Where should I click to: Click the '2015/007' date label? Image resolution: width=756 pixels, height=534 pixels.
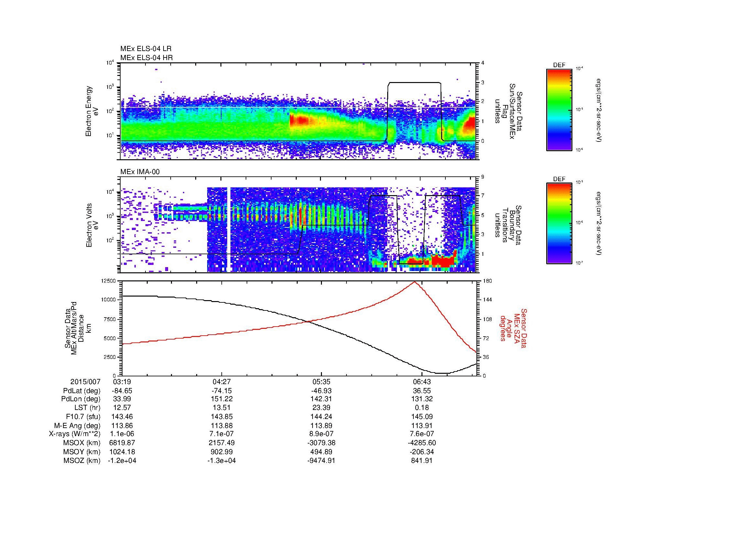(85, 382)
